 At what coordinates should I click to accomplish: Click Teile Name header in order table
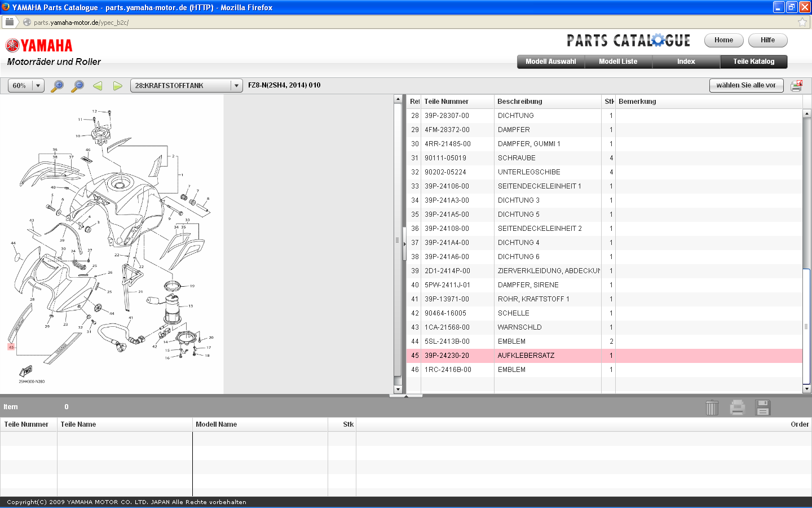pyautogui.click(x=125, y=424)
